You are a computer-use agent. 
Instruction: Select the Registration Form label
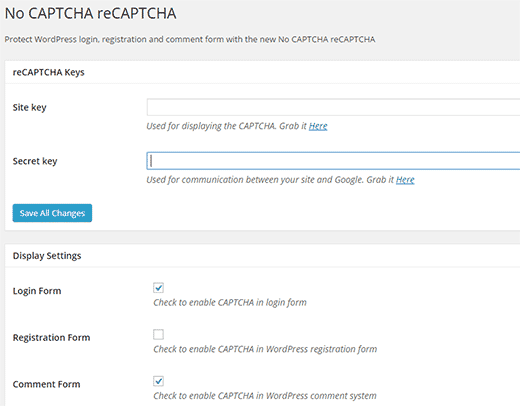pos(51,338)
